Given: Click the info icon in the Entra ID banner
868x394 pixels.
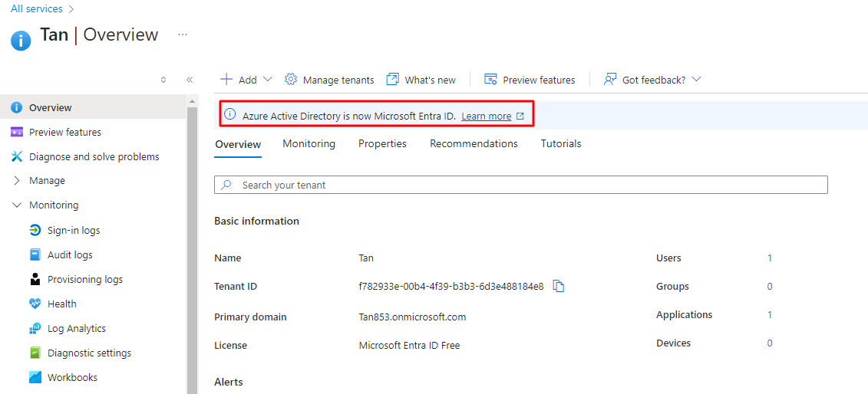Looking at the screenshot, I should coord(229,116).
